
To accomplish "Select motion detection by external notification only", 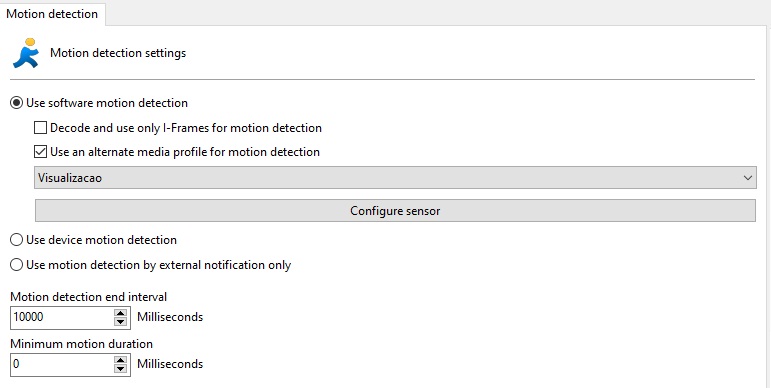I will 17,265.
